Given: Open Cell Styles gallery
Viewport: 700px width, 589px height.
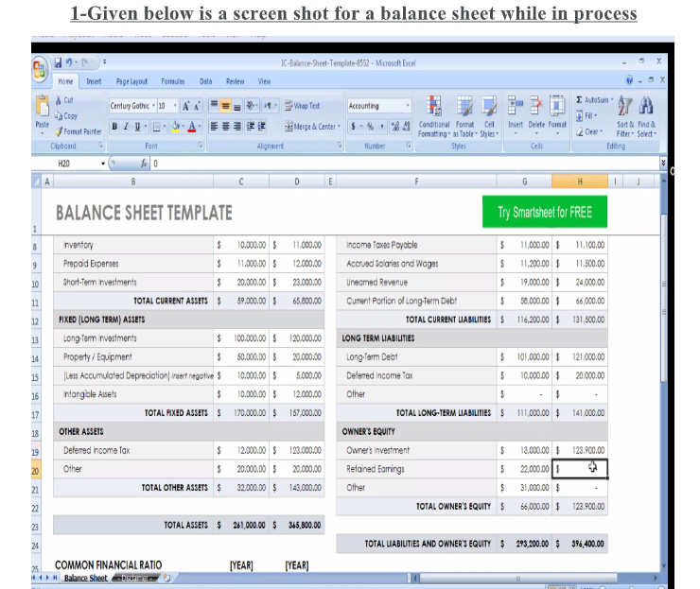Looking at the screenshot, I should [x=489, y=116].
